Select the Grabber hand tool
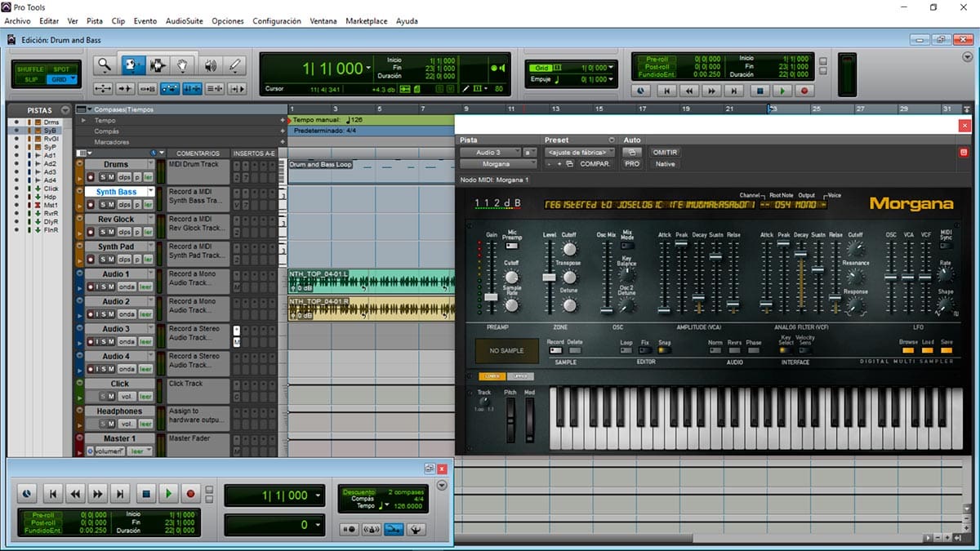 [x=184, y=65]
